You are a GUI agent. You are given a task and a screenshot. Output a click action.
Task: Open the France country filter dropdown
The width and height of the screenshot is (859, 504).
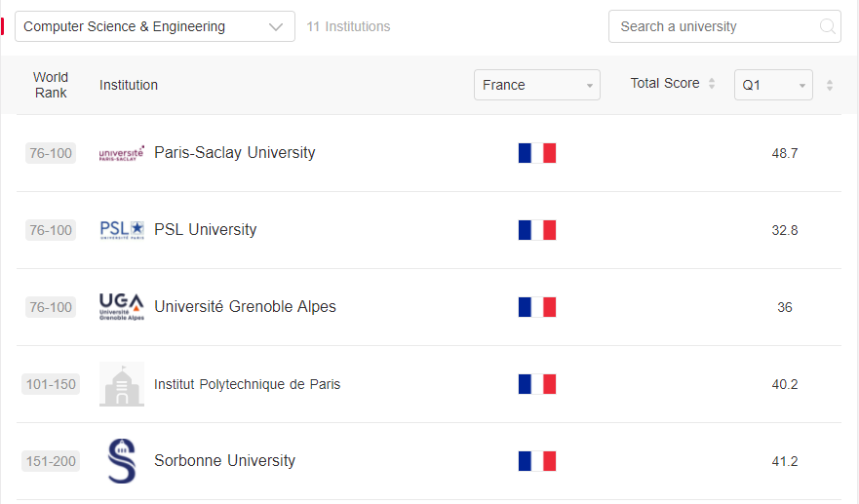click(537, 85)
